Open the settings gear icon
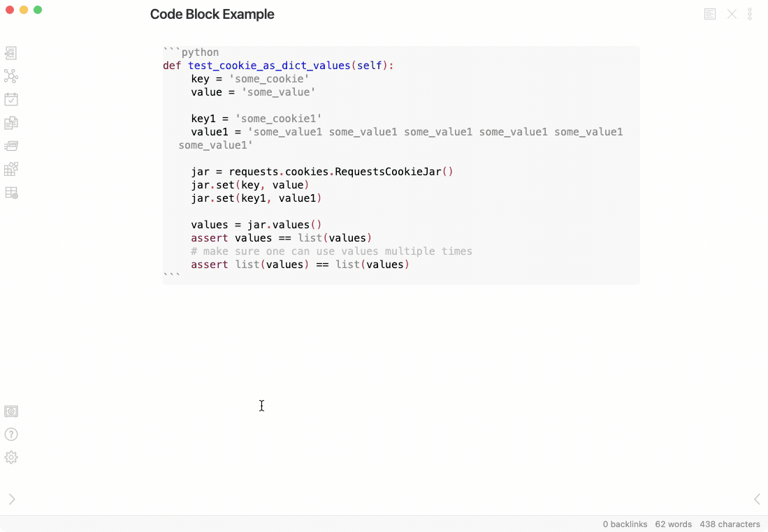This screenshot has width=768, height=532. [10, 457]
